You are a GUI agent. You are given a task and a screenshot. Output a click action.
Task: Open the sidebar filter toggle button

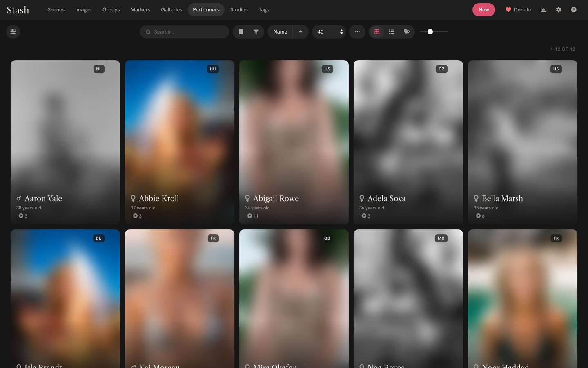[x=13, y=32]
